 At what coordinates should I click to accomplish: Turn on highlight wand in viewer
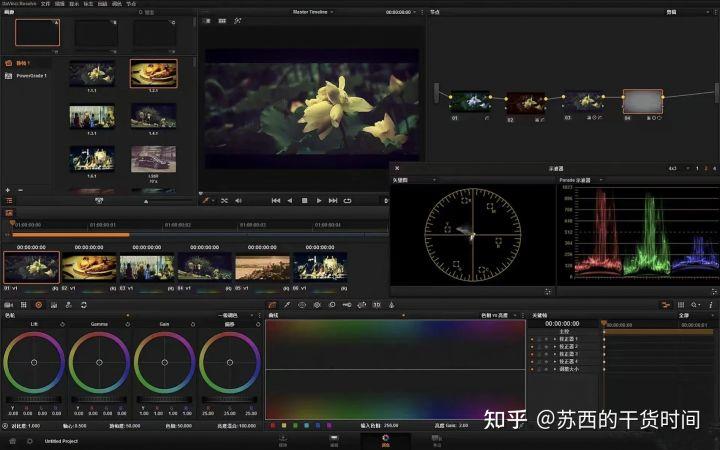click(x=238, y=21)
